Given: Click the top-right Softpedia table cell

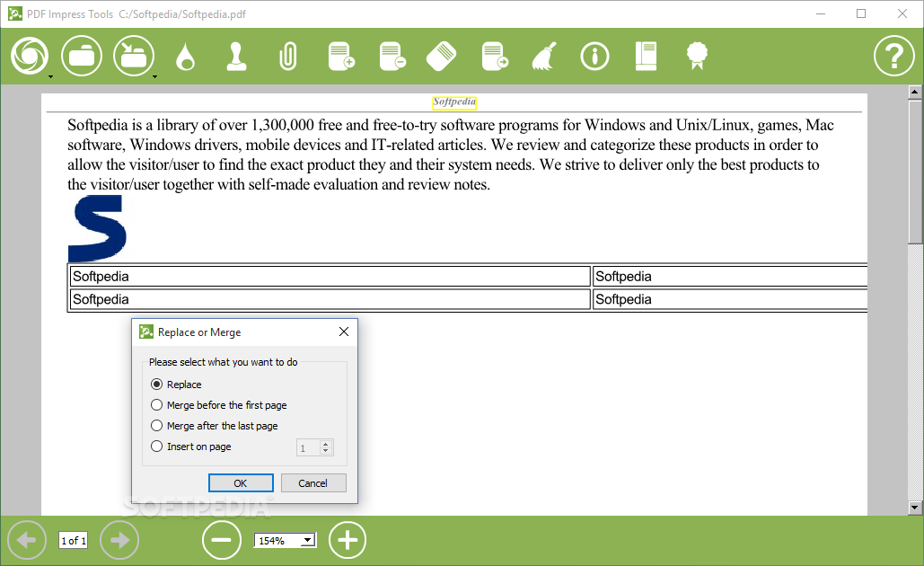Looking at the screenshot, I should click(730, 277).
